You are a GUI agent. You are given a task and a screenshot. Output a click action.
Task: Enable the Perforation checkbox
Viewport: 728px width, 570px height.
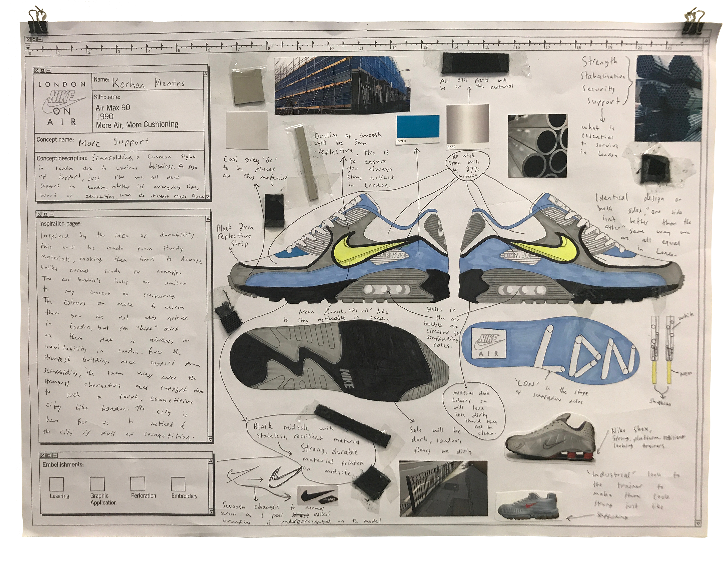137,484
